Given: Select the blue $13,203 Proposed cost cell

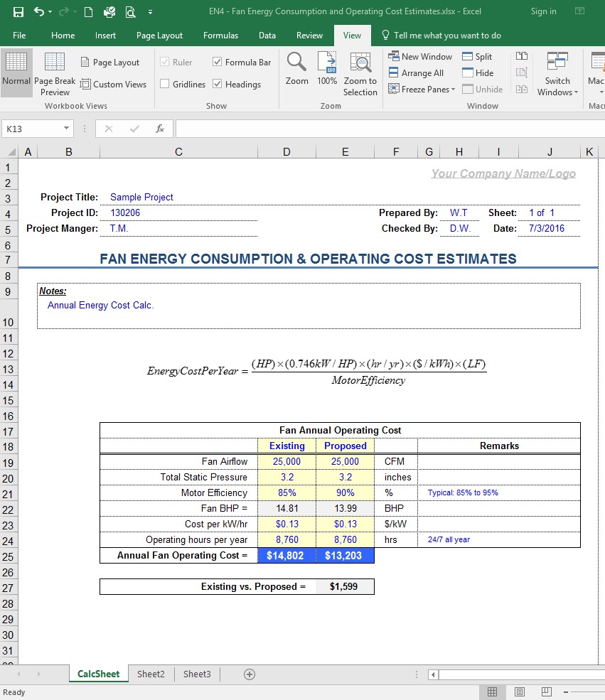Looking at the screenshot, I should 345,555.
